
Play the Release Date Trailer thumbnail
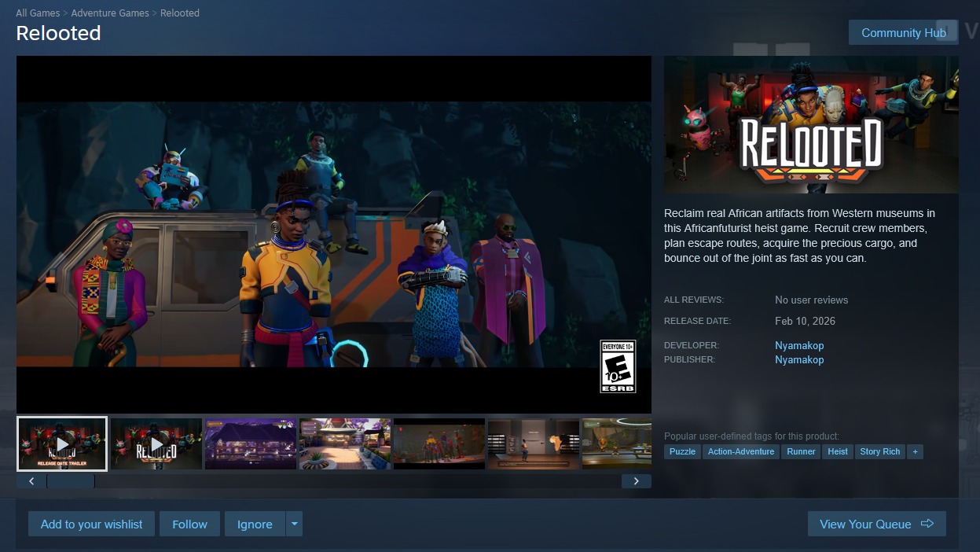(62, 443)
